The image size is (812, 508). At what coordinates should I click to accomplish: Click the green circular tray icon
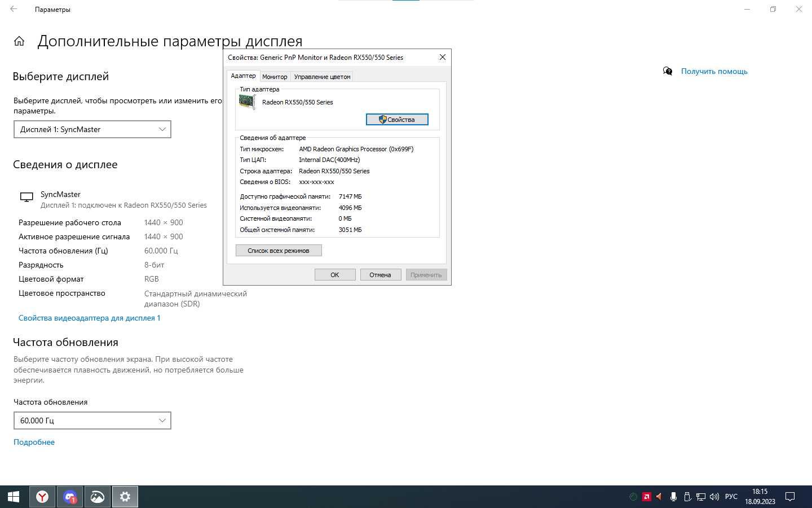point(633,497)
